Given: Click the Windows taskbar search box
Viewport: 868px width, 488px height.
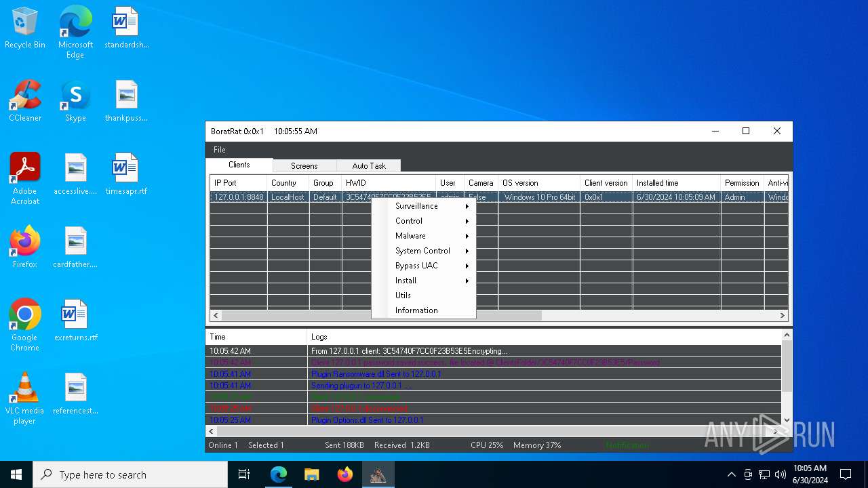Looking at the screenshot, I should click(130, 474).
